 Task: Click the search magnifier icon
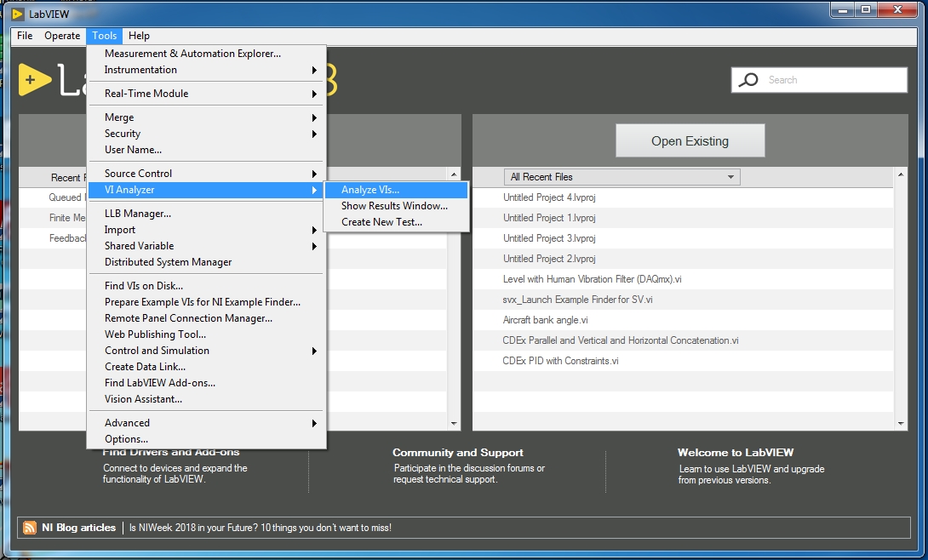click(x=748, y=80)
